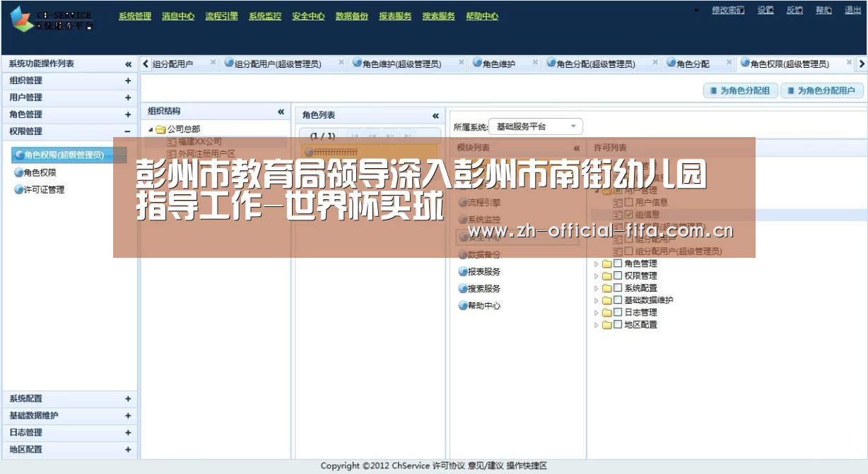Check the 权限管理 permission checkbox
Image resolution: width=868 pixels, height=474 pixels.
pyautogui.click(x=618, y=275)
